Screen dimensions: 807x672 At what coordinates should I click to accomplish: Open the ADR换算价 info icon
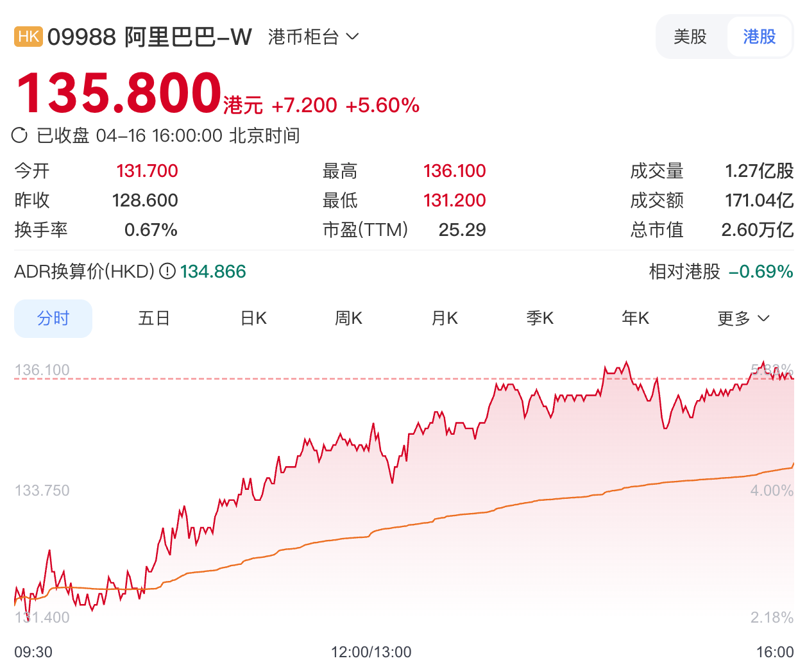[167, 271]
